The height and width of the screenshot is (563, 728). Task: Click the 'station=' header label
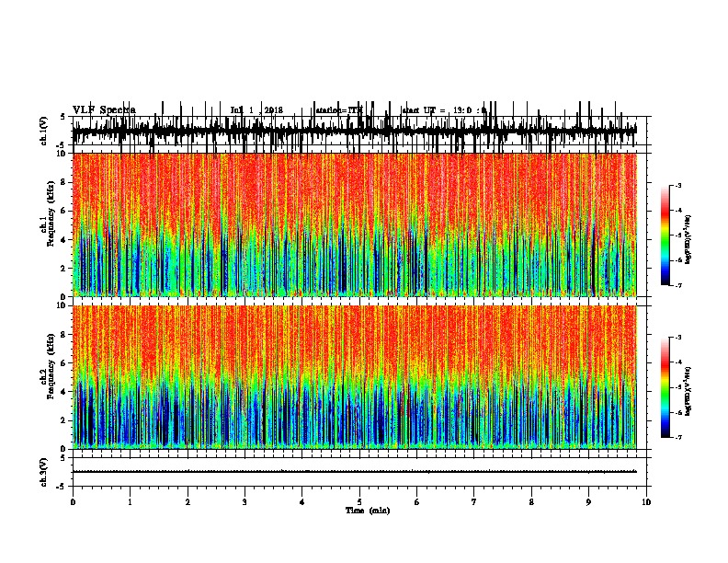[x=332, y=110]
